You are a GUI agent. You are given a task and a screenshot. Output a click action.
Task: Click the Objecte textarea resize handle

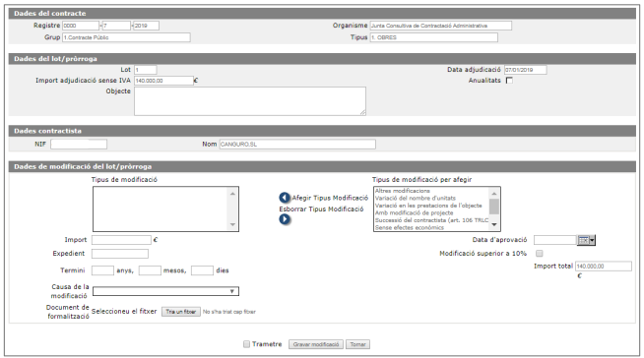(362, 112)
